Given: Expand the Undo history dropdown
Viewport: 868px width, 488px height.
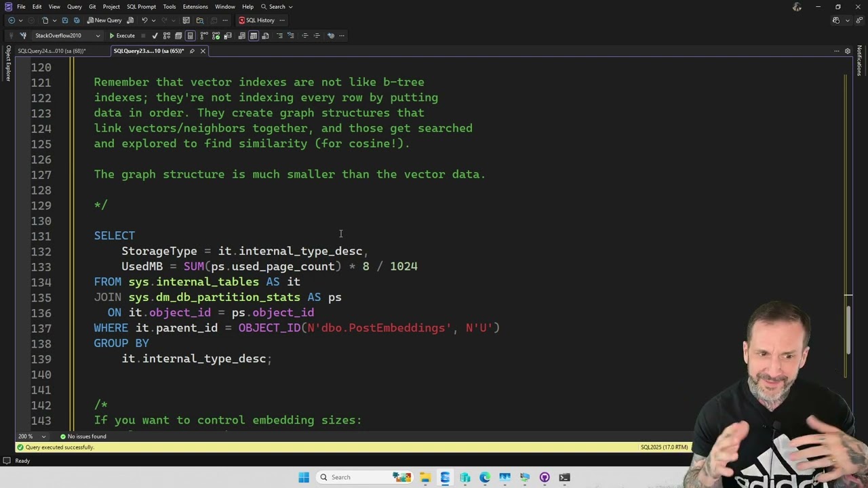Looking at the screenshot, I should click(153, 20).
